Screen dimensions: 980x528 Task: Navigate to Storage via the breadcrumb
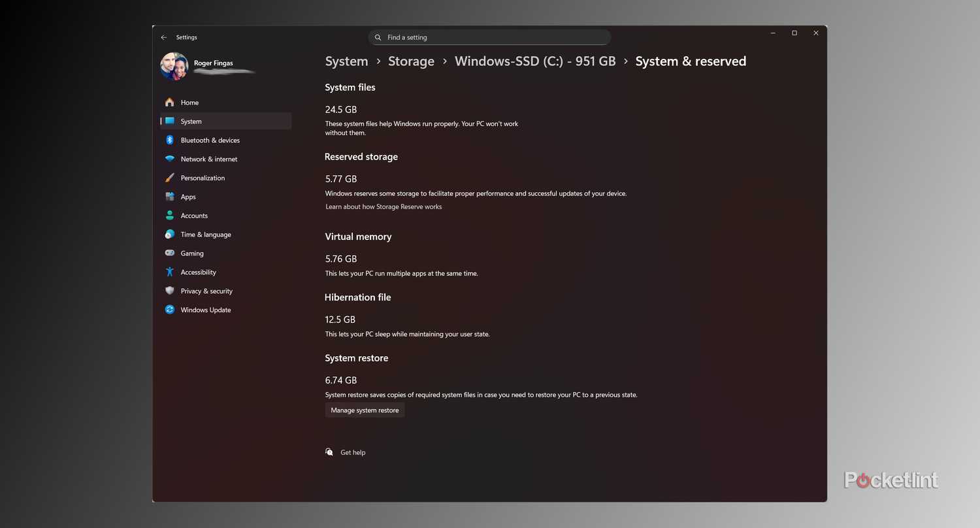(411, 61)
